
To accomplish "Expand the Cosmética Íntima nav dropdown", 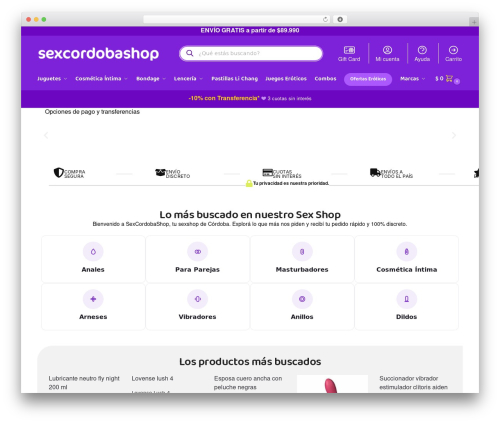I will 101,79.
